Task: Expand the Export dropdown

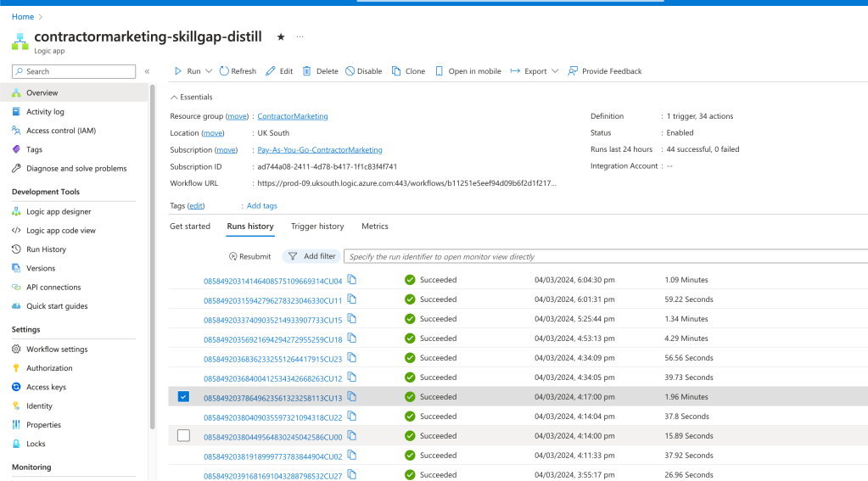Action: 535,71
